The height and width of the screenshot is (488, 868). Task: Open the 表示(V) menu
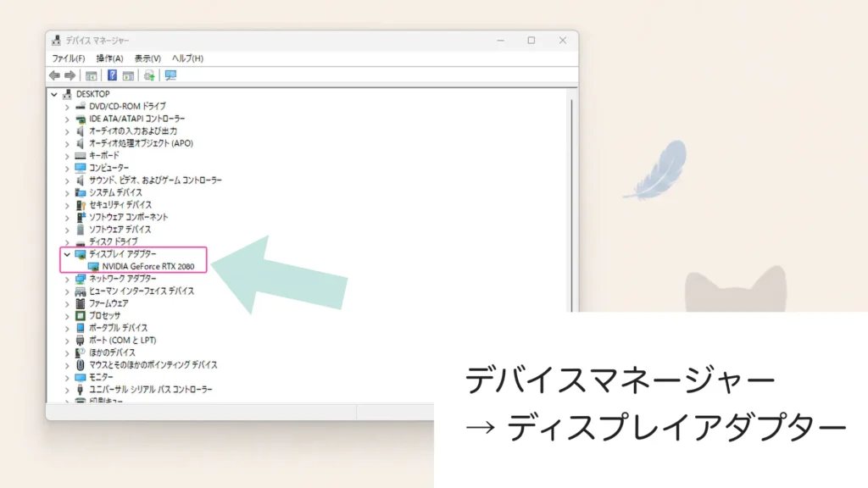click(x=147, y=58)
